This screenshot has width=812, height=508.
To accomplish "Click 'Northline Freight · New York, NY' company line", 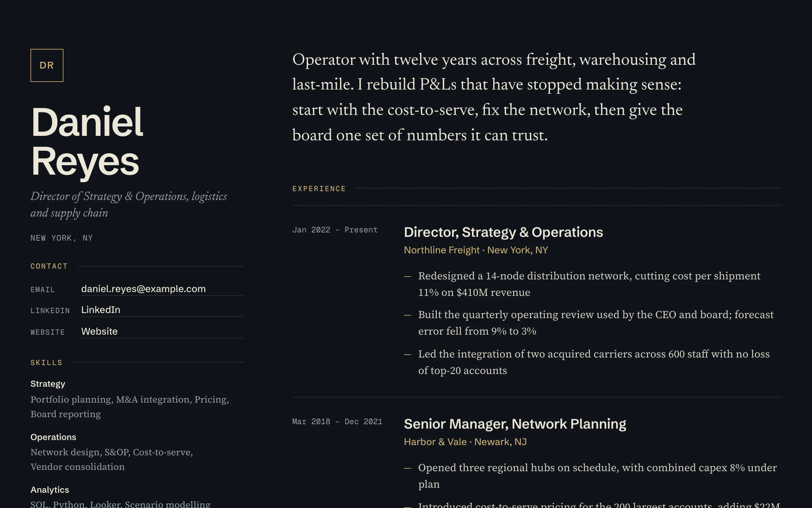I will point(476,250).
